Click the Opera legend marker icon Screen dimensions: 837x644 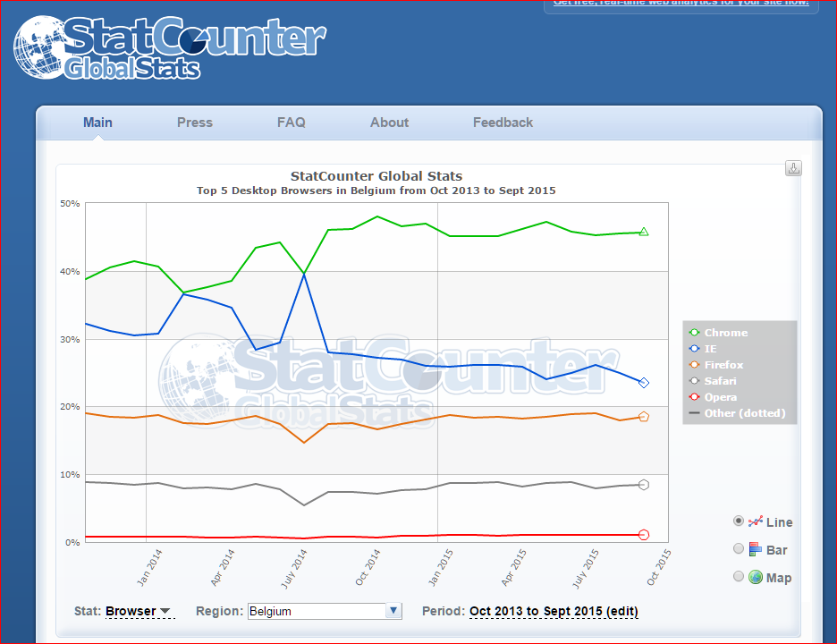pos(694,397)
